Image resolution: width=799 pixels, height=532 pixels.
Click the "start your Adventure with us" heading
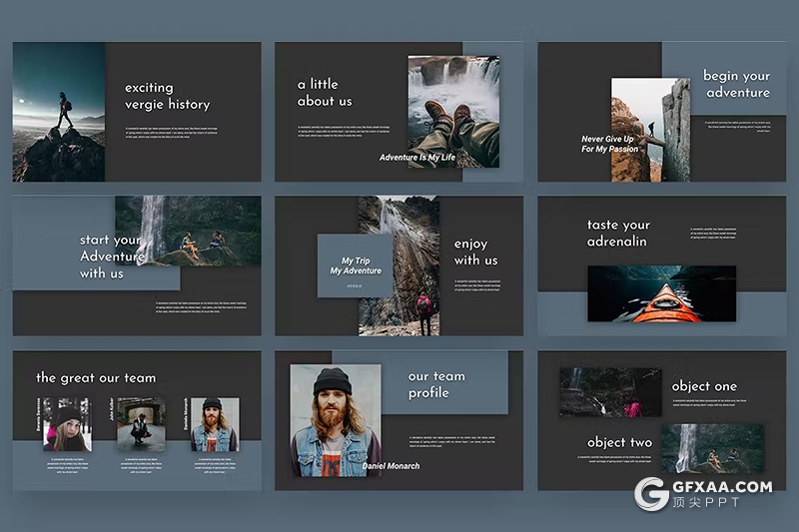(110, 257)
